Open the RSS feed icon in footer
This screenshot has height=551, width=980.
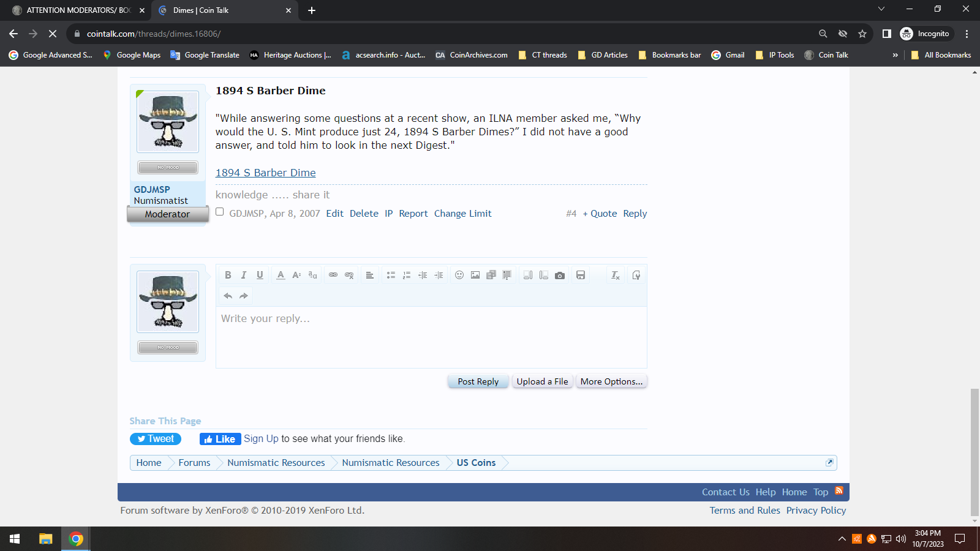(x=839, y=490)
